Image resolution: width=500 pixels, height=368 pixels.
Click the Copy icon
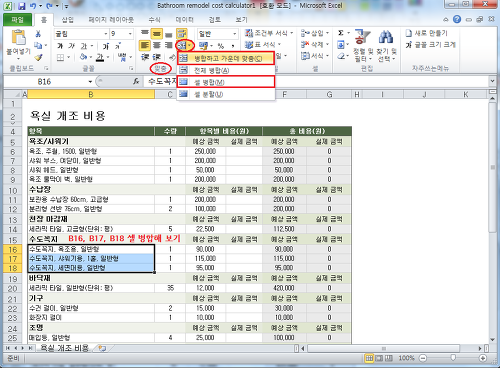(38, 45)
